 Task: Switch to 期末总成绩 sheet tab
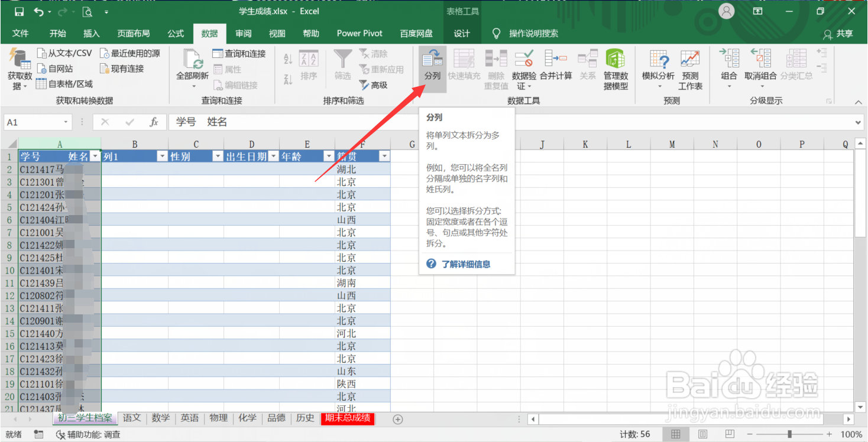347,418
